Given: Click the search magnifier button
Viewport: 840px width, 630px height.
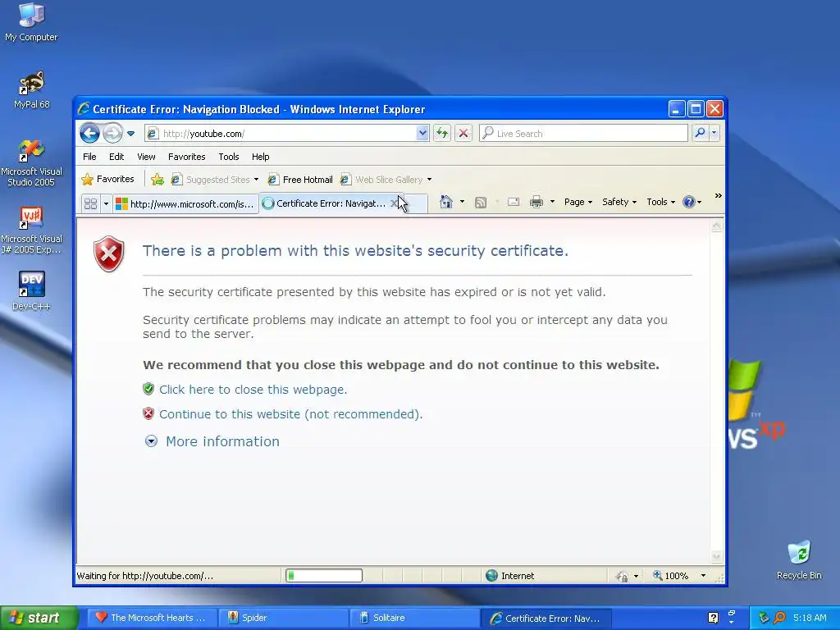Looking at the screenshot, I should point(700,133).
